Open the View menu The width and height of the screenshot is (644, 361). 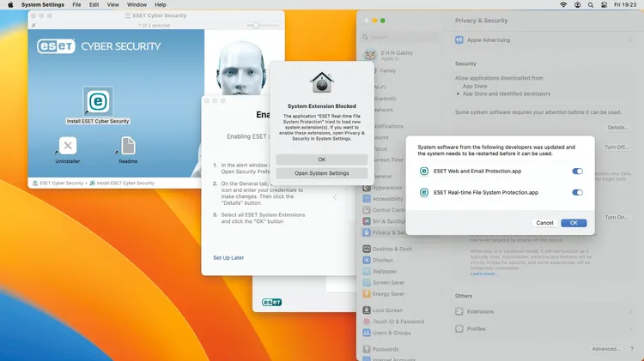(x=113, y=5)
